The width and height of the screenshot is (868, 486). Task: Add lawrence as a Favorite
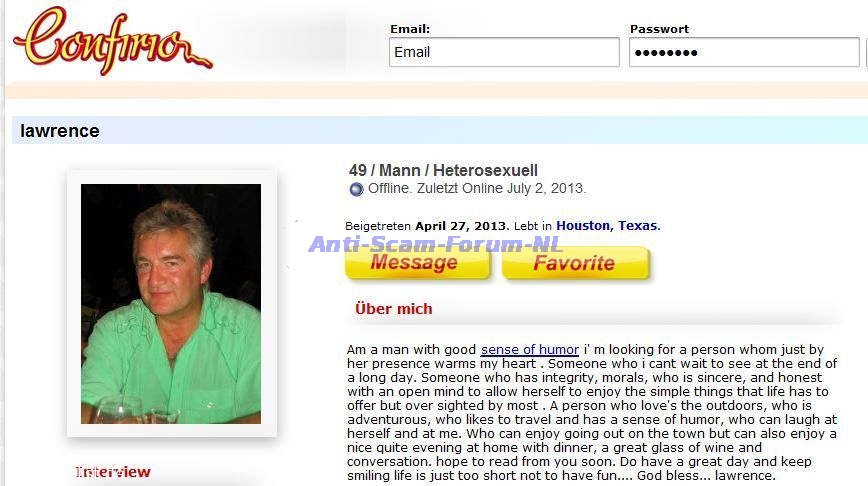(575, 263)
